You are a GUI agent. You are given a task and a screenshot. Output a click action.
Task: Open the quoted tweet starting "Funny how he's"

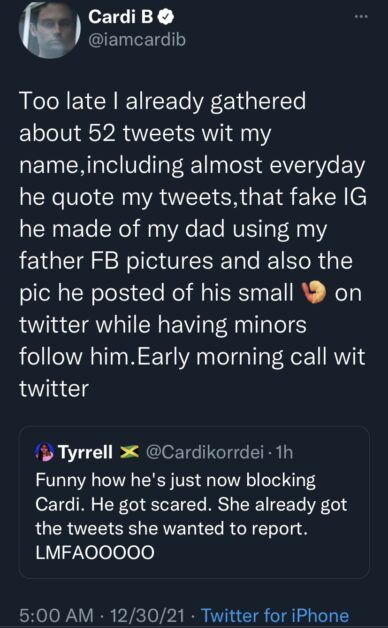tap(194, 503)
